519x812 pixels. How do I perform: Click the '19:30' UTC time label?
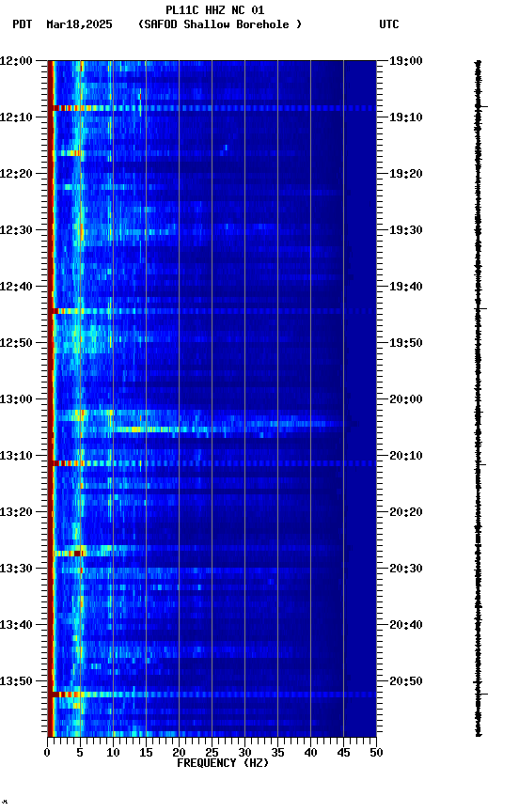pyautogui.click(x=406, y=230)
